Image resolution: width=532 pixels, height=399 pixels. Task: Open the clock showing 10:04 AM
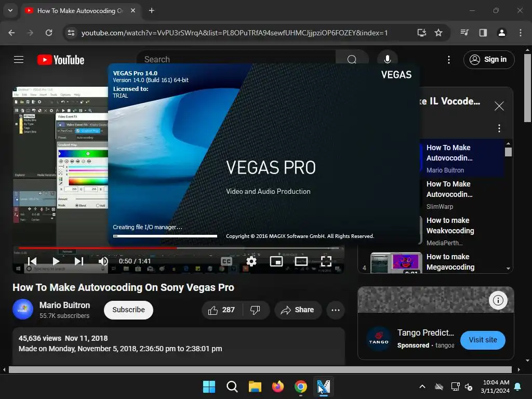coord(495,387)
